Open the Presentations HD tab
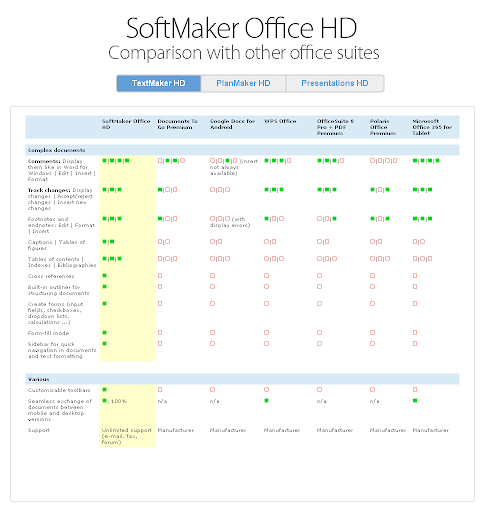Viewport: 485px width, 512px height. click(x=335, y=83)
